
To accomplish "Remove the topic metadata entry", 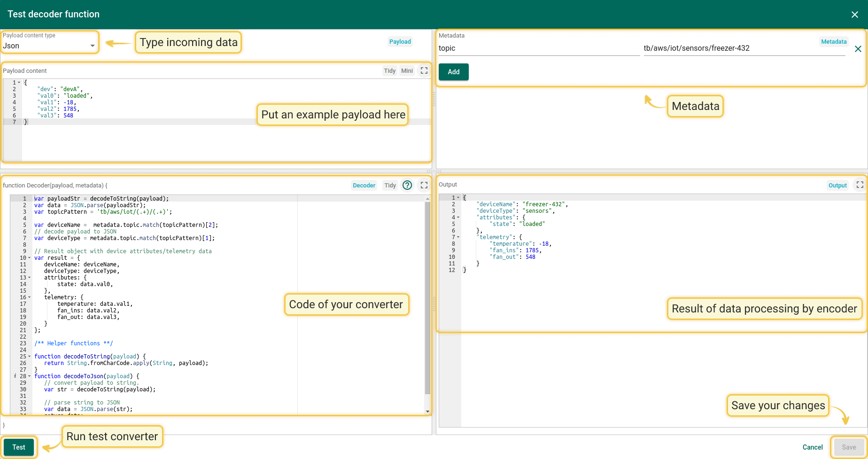I will [x=858, y=49].
